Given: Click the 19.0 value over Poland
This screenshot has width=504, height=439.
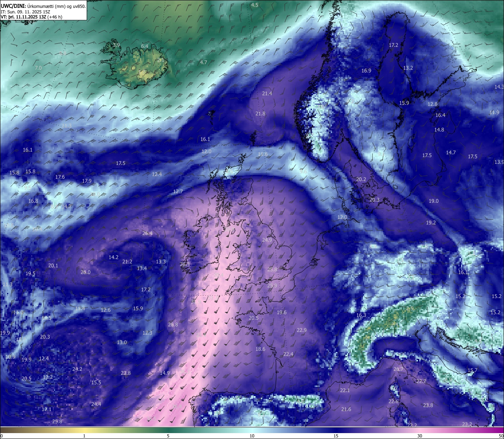Looking at the screenshot, I should pyautogui.click(x=434, y=201).
